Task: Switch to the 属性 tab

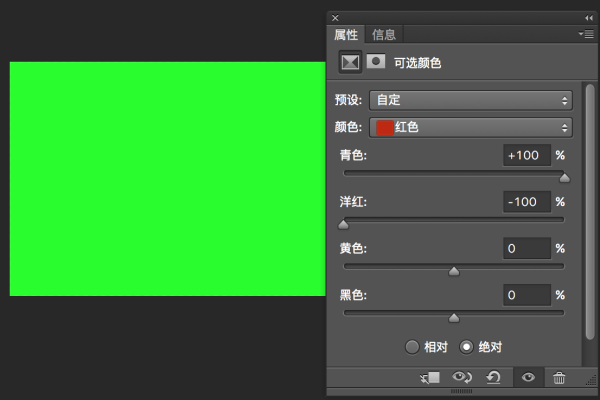Action: (x=346, y=35)
